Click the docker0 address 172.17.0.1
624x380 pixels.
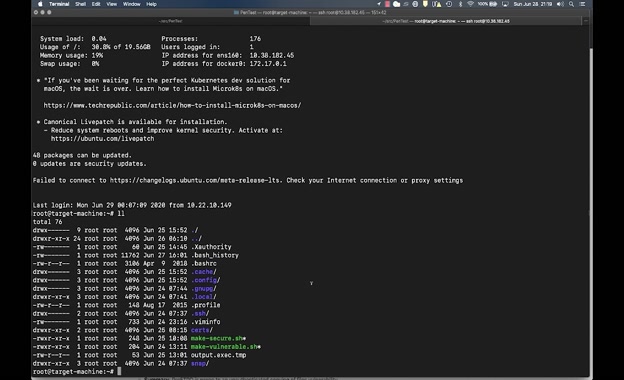coord(268,64)
